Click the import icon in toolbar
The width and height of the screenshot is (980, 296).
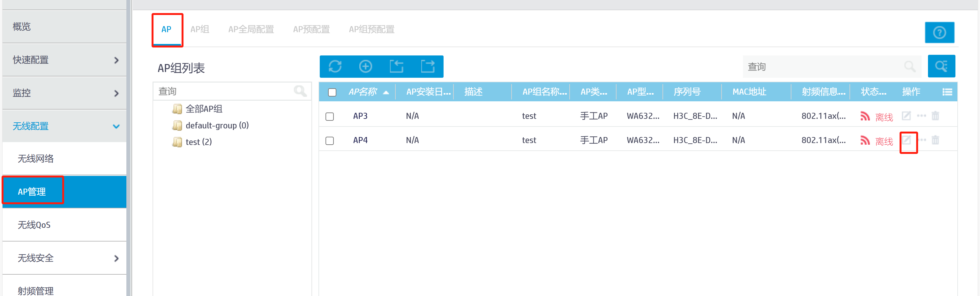coord(396,67)
